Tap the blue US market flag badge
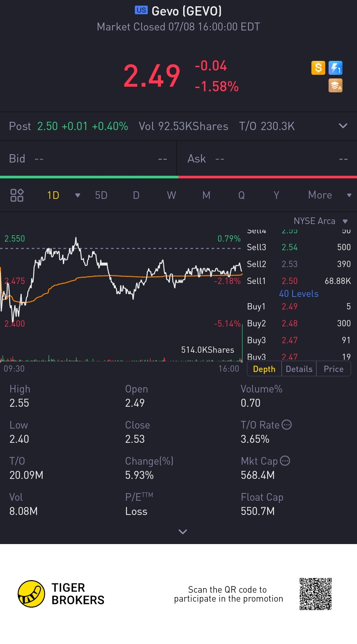Viewport: 357px width, 644px height. pos(141,10)
